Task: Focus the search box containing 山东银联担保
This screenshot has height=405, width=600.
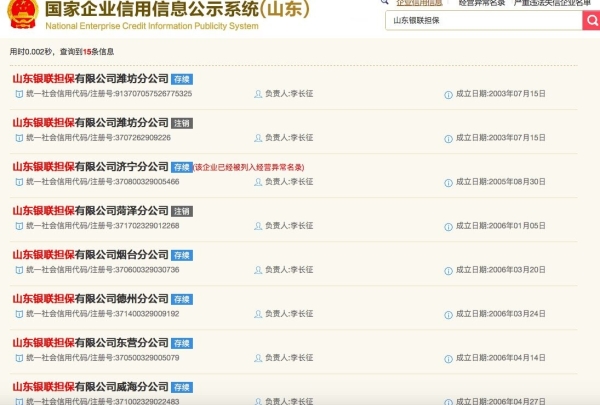Action: (x=484, y=20)
